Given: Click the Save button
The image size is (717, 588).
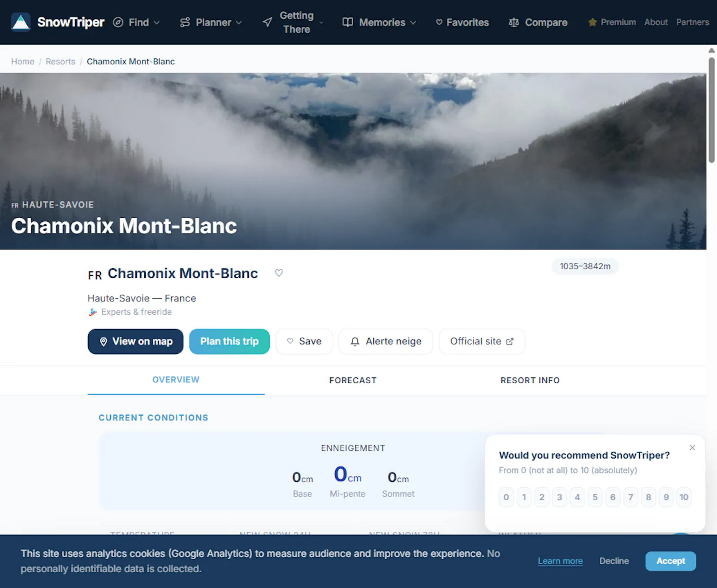Looking at the screenshot, I should click(304, 342).
